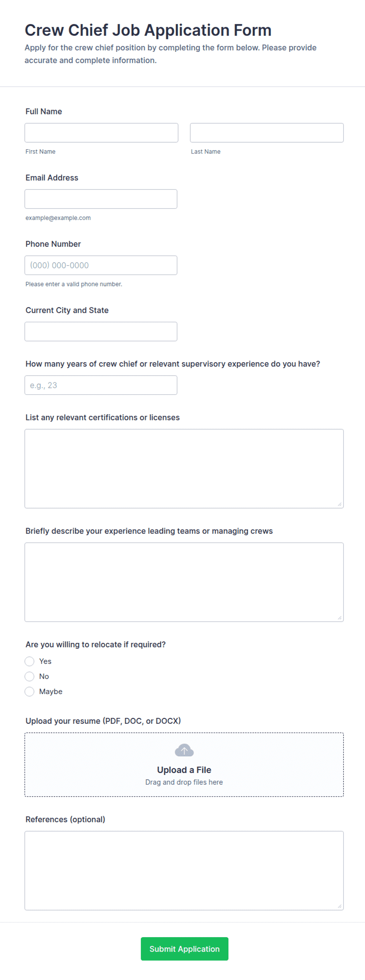
Task: Click the certifications or licenses text area
Action: [184, 469]
